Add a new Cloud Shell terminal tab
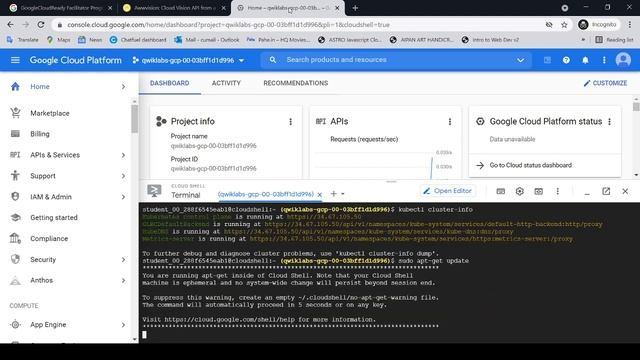The height and width of the screenshot is (360, 640). (333, 193)
